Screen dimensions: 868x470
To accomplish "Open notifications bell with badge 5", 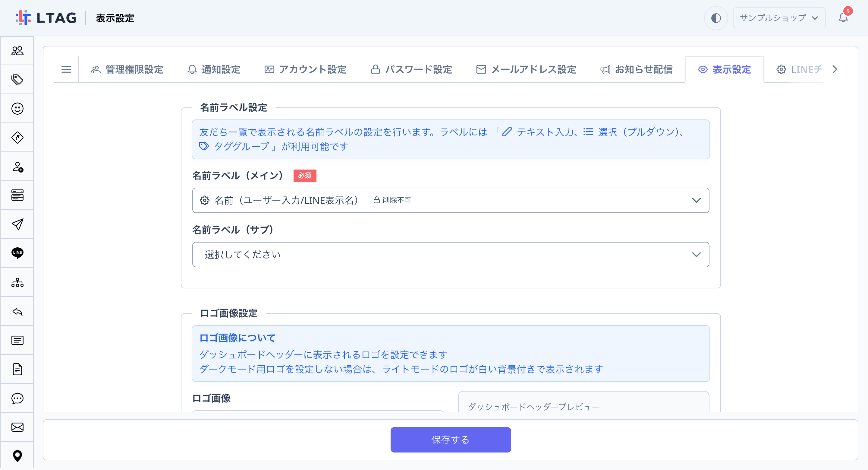I will click(x=843, y=17).
